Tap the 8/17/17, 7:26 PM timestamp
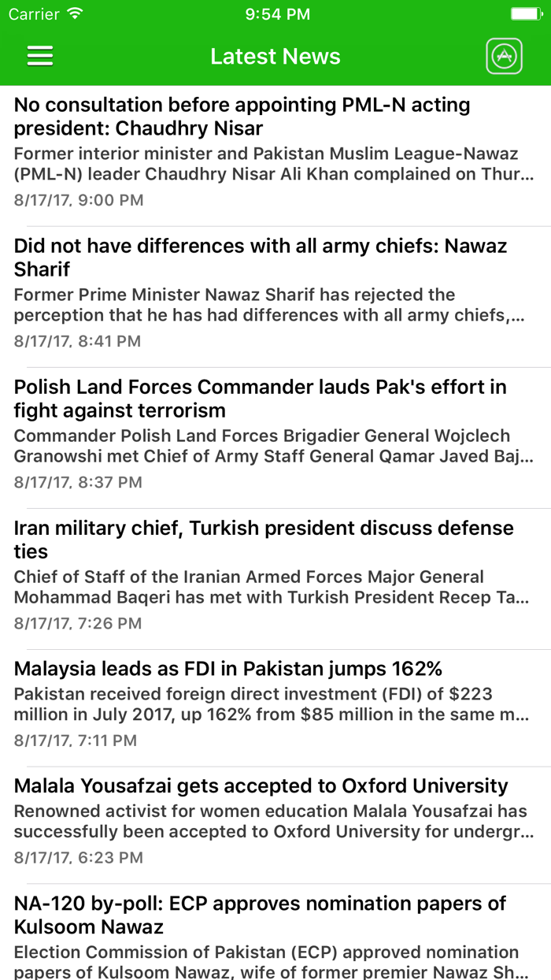The image size is (551, 980). pos(77,622)
